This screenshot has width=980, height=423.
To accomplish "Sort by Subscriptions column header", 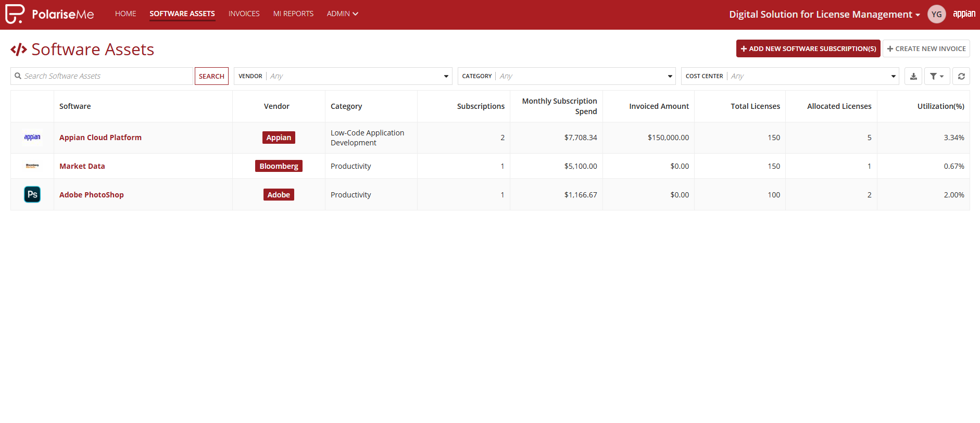I will pos(481,106).
